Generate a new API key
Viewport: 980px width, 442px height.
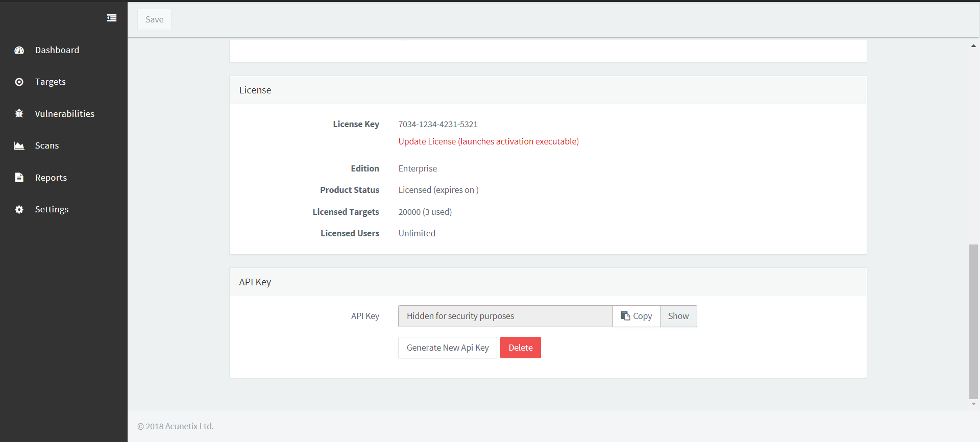pyautogui.click(x=448, y=348)
